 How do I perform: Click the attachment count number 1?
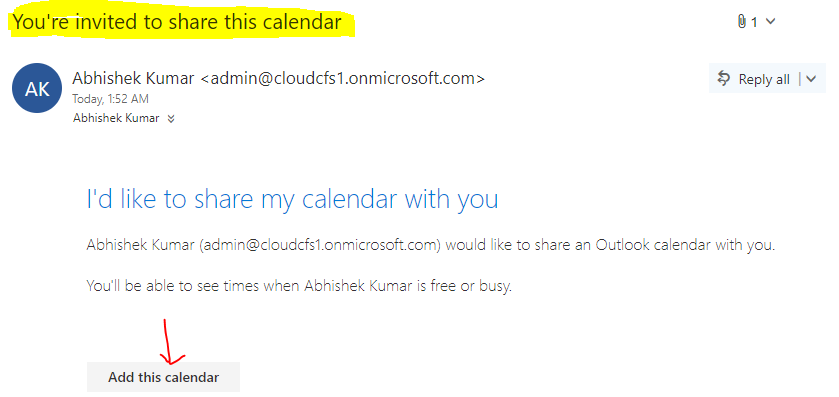coord(754,22)
